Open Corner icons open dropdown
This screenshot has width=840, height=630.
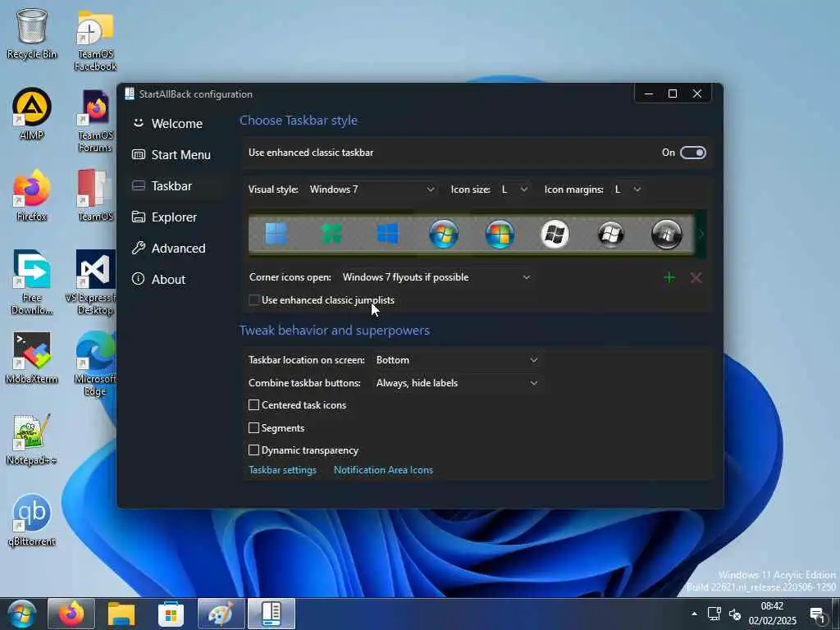[436, 277]
